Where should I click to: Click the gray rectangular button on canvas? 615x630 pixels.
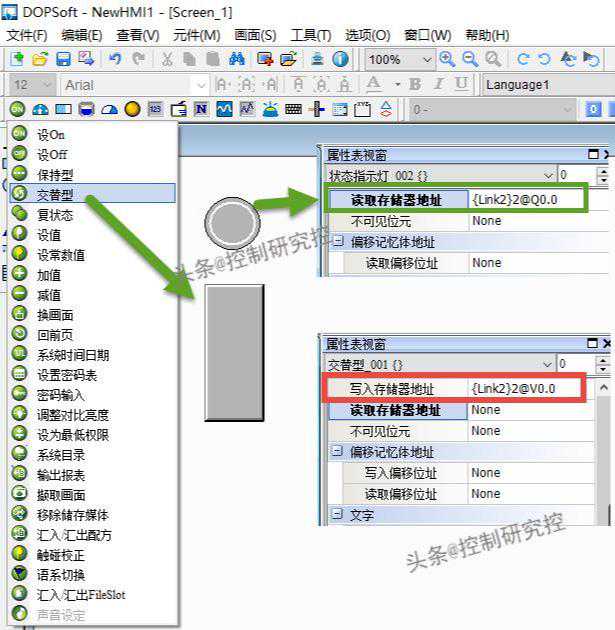tap(234, 352)
